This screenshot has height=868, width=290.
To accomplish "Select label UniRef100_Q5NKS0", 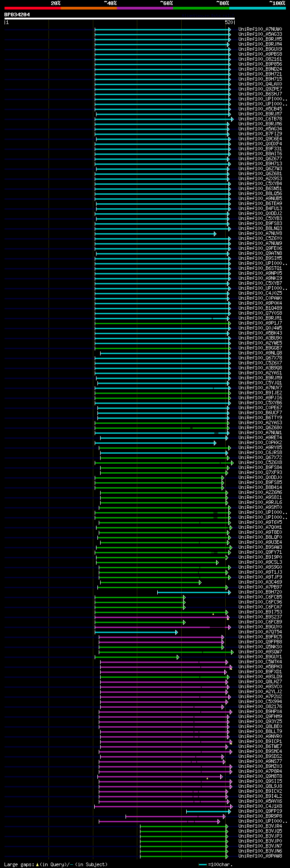I will 260,647.
